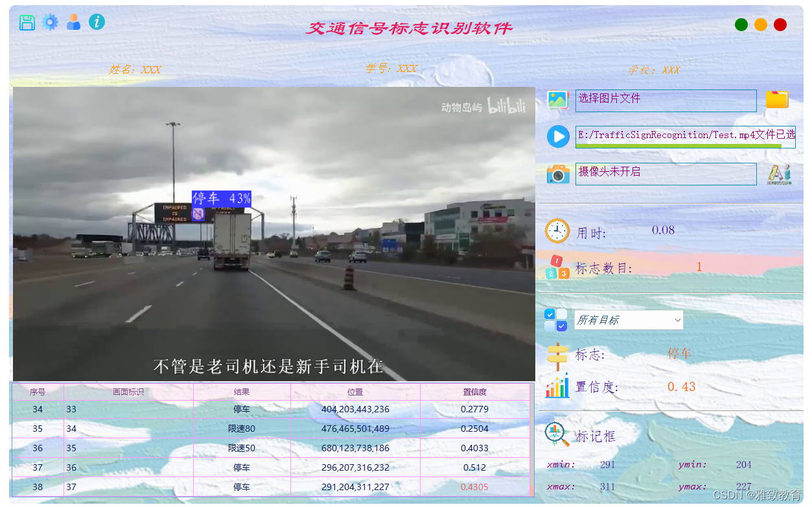Viewport: 812px width, 507px height.
Task: Select table row with 序号 34
Action: click(271, 409)
